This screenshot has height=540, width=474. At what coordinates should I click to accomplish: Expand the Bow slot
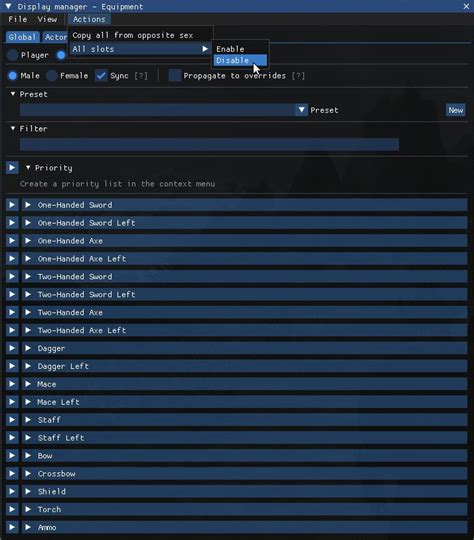pos(245,456)
